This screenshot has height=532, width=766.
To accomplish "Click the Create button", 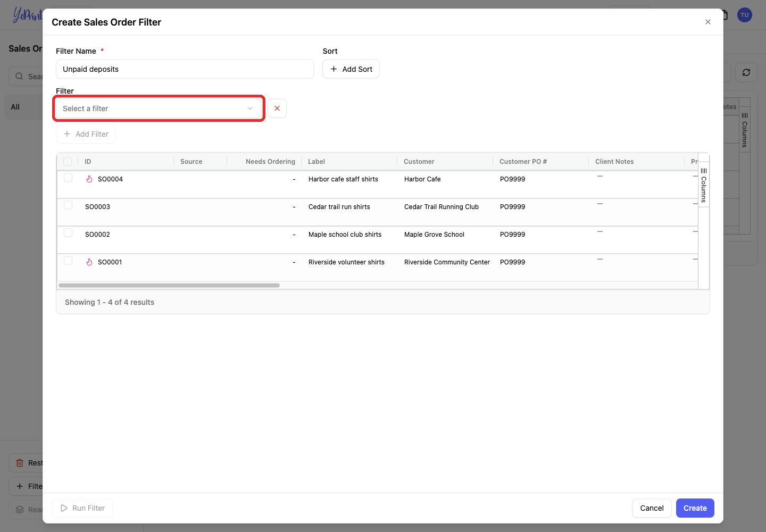I will 695,508.
